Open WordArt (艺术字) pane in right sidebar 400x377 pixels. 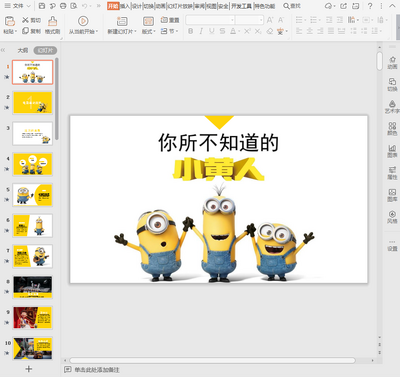(392, 107)
